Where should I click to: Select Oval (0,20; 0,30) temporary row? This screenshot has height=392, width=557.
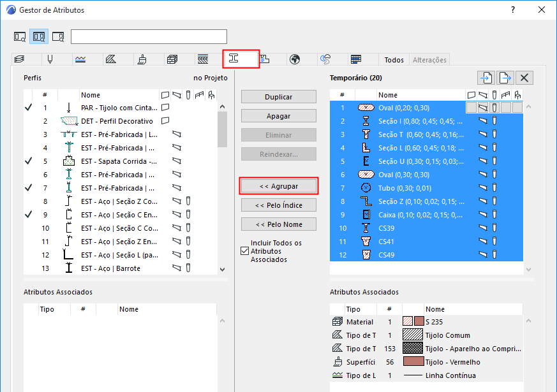click(426, 108)
